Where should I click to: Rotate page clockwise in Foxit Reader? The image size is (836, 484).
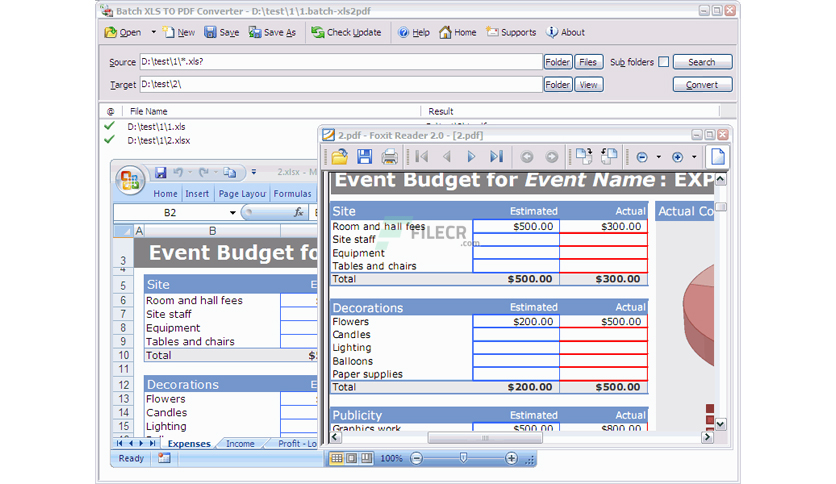pyautogui.click(x=584, y=156)
